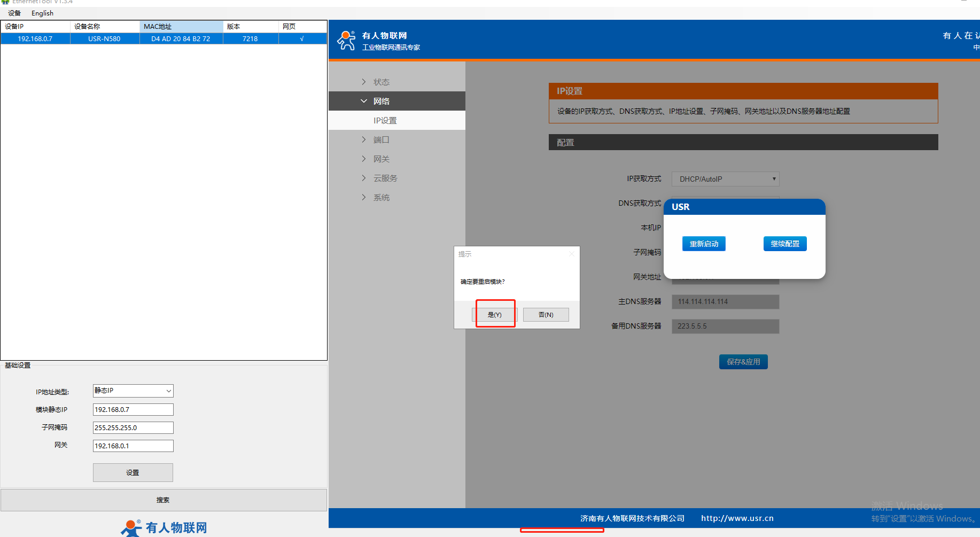Click the 继续配置 button
Image resolution: width=980 pixels, height=537 pixels.
(x=785, y=244)
